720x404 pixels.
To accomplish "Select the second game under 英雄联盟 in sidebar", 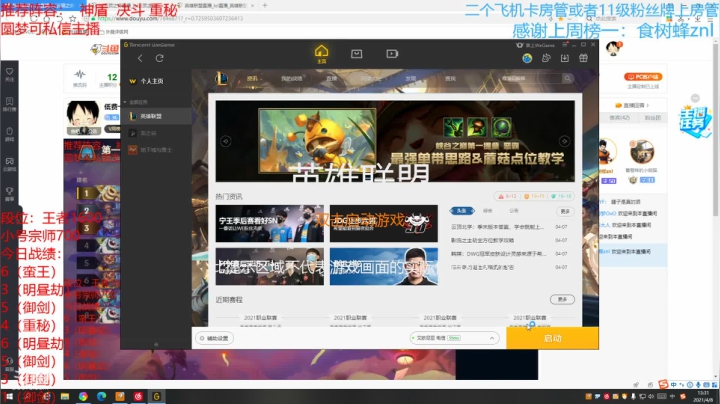I will 156,133.
